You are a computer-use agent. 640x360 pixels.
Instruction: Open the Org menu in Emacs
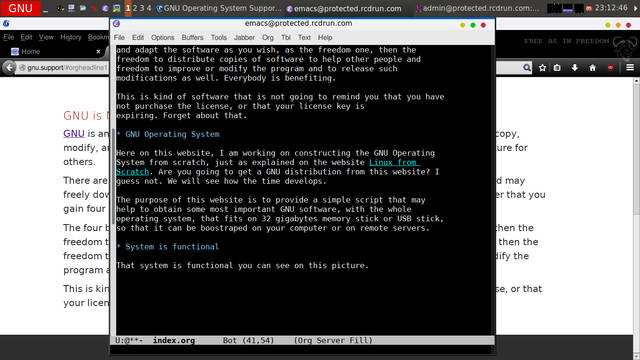(268, 38)
